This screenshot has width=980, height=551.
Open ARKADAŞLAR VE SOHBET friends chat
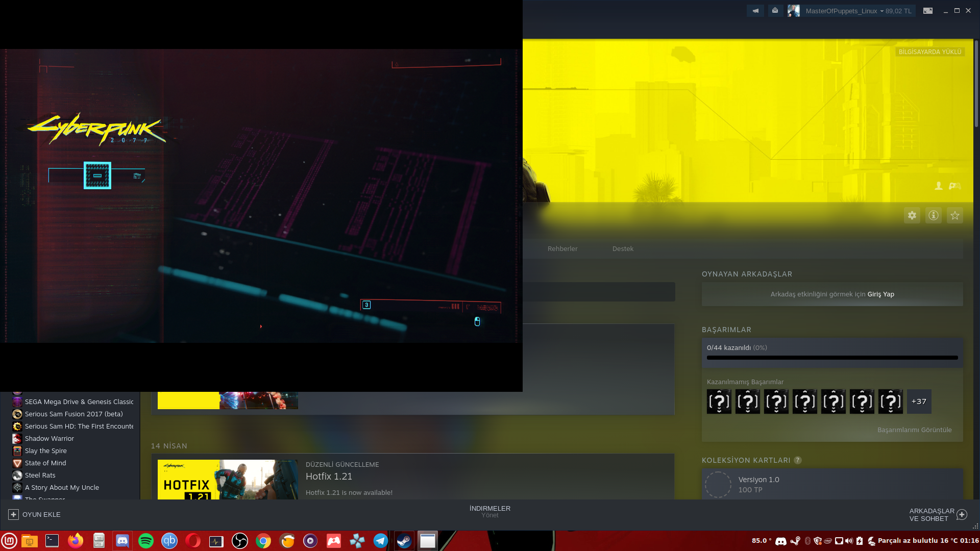[x=938, y=515]
